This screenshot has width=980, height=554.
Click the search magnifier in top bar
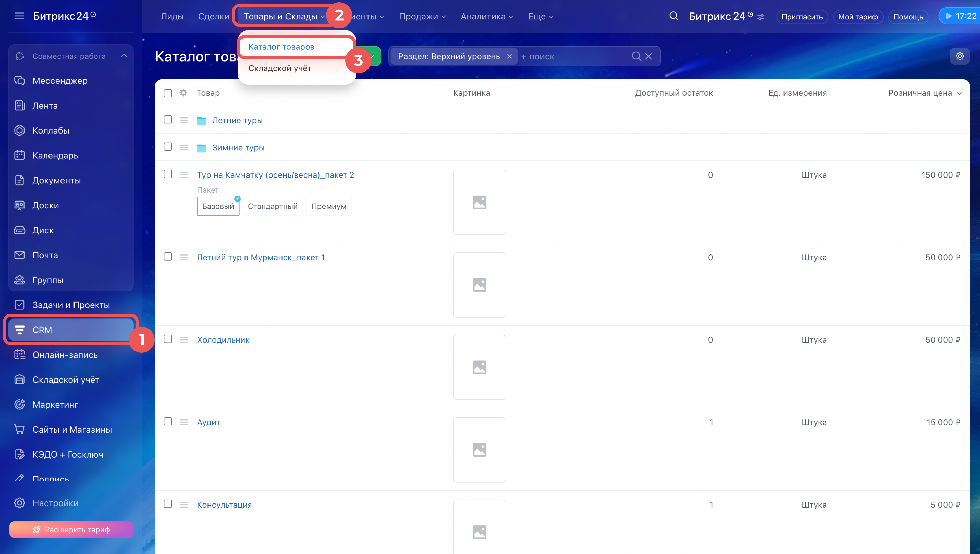pos(674,16)
